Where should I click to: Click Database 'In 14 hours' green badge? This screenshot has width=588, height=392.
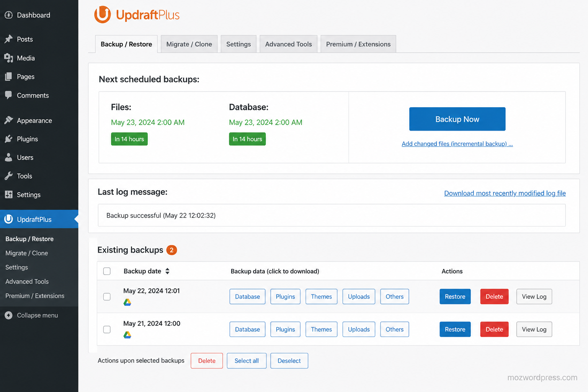pos(247,139)
